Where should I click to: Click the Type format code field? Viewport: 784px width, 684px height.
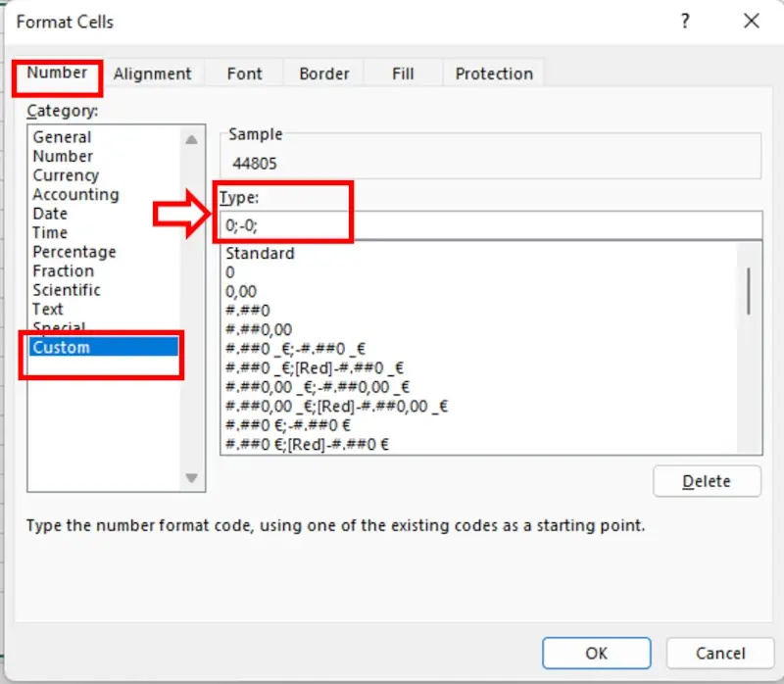[x=490, y=224]
